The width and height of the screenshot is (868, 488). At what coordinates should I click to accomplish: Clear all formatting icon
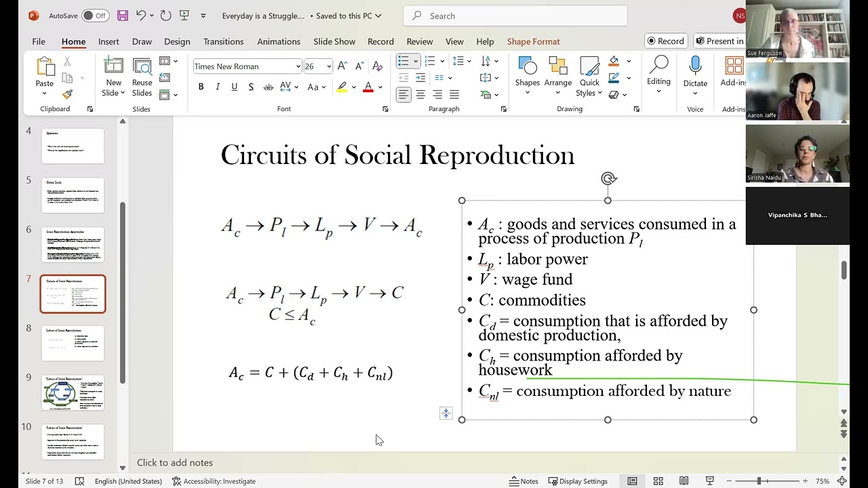(x=378, y=66)
